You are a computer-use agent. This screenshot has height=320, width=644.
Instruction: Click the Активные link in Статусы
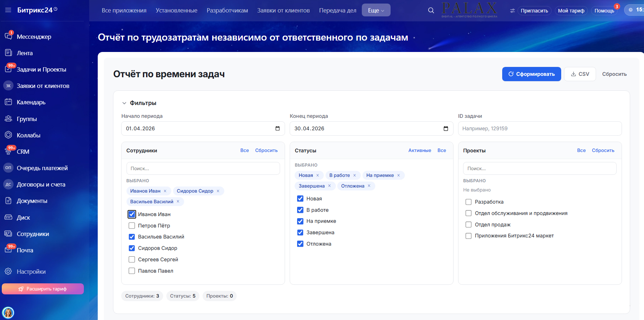[x=419, y=151]
